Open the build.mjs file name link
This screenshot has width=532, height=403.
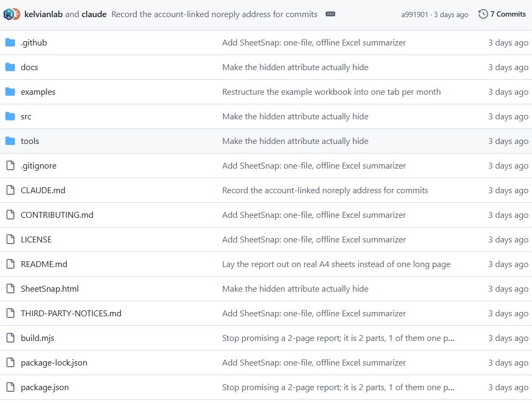(x=37, y=338)
